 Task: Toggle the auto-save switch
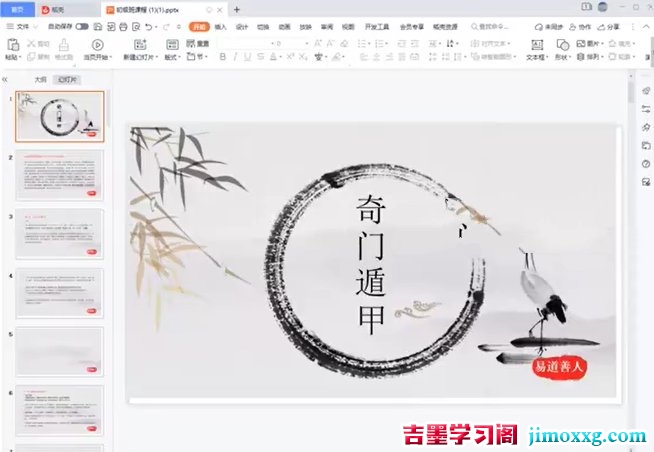click(82, 27)
